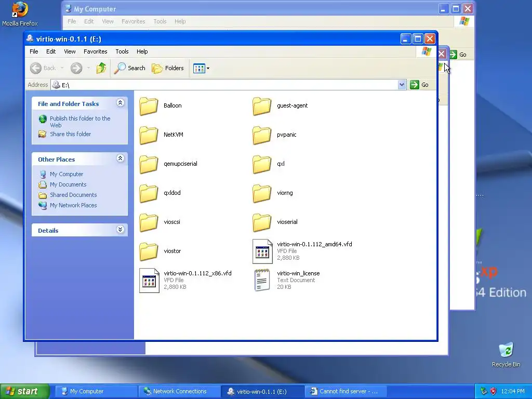Click the Go button in the background window

458,55
